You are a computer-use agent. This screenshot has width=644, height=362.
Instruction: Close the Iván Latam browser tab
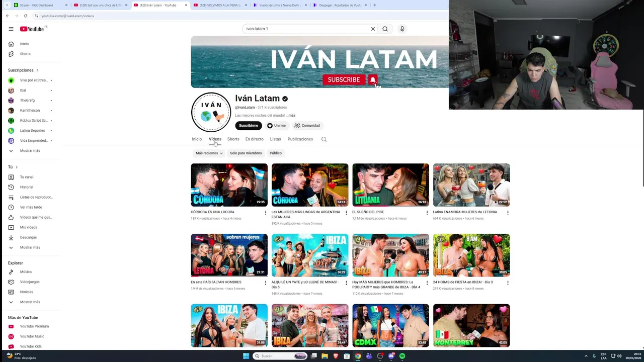186,5
